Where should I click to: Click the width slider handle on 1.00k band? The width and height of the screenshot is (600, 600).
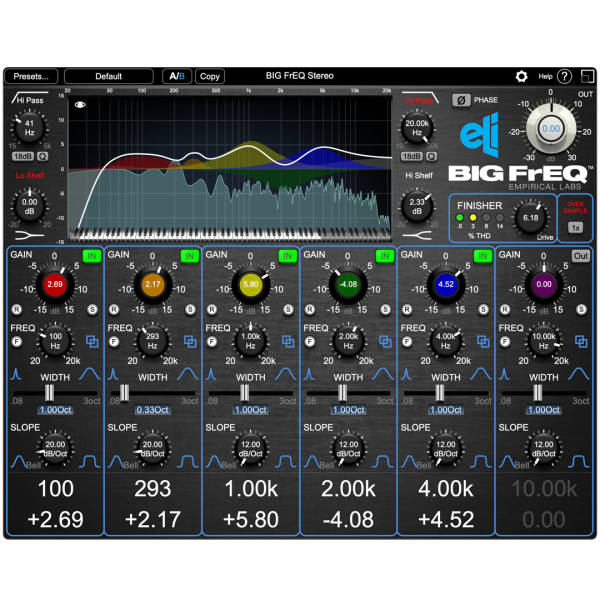245,393
